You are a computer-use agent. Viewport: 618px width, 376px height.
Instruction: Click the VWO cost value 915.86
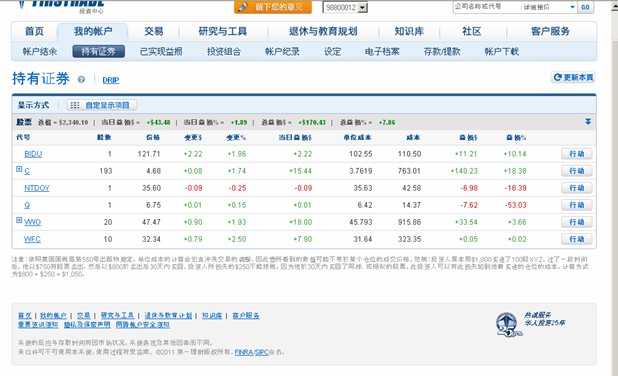[409, 222]
